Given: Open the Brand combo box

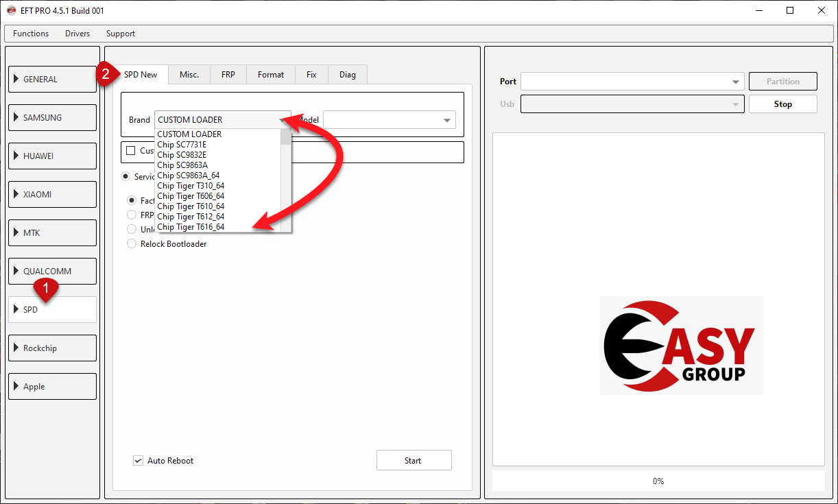Looking at the screenshot, I should point(223,120).
